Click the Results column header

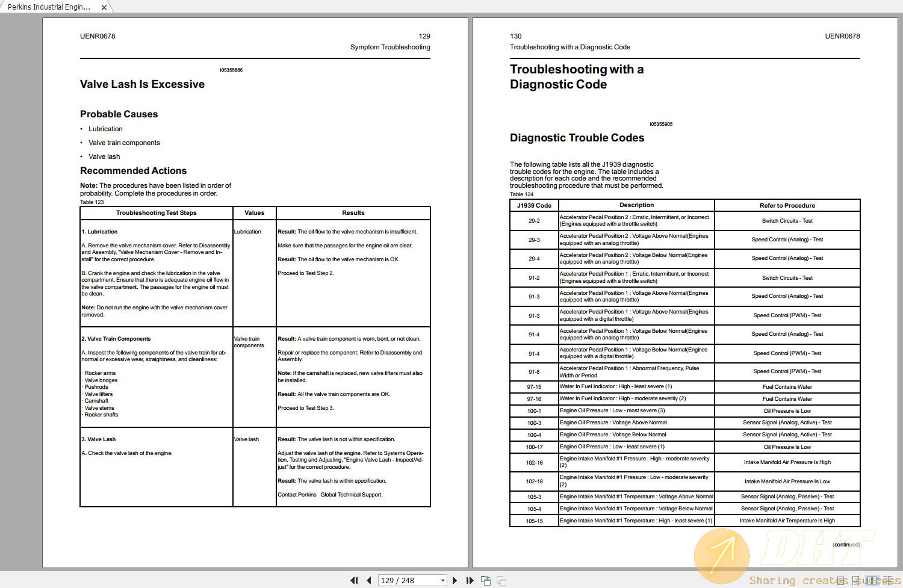(x=353, y=212)
